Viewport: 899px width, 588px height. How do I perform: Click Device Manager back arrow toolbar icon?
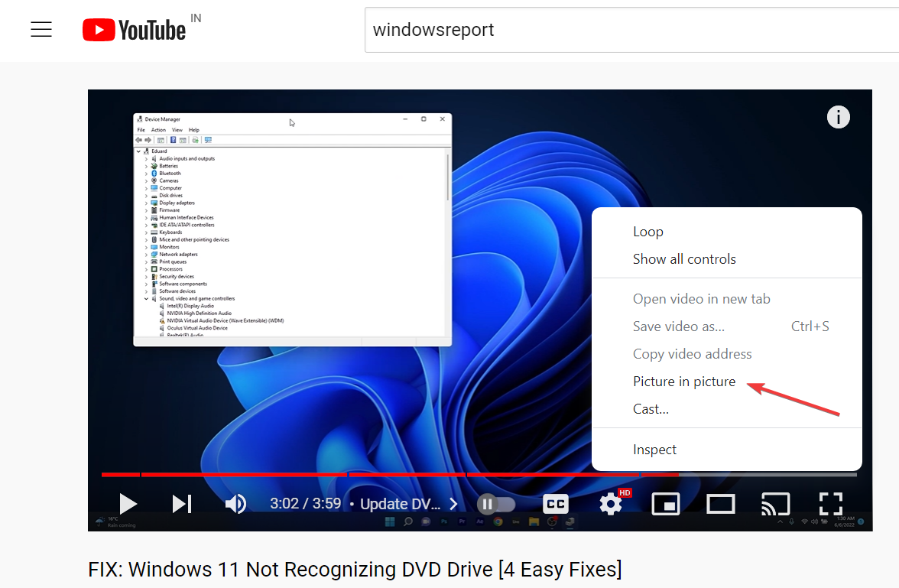click(139, 140)
